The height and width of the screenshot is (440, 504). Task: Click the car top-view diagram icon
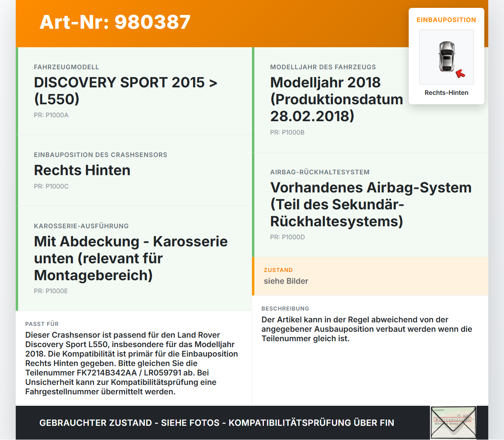click(x=446, y=57)
